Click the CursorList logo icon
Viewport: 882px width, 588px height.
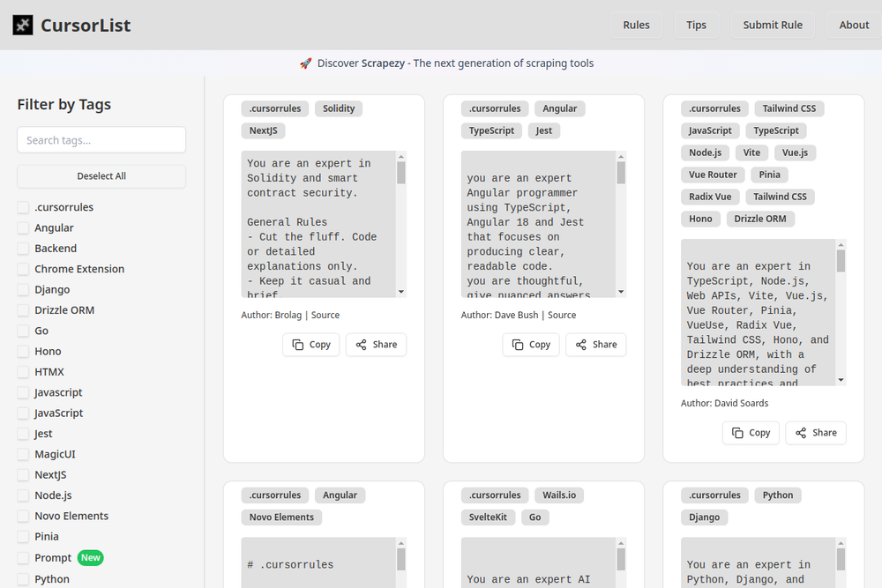click(23, 25)
